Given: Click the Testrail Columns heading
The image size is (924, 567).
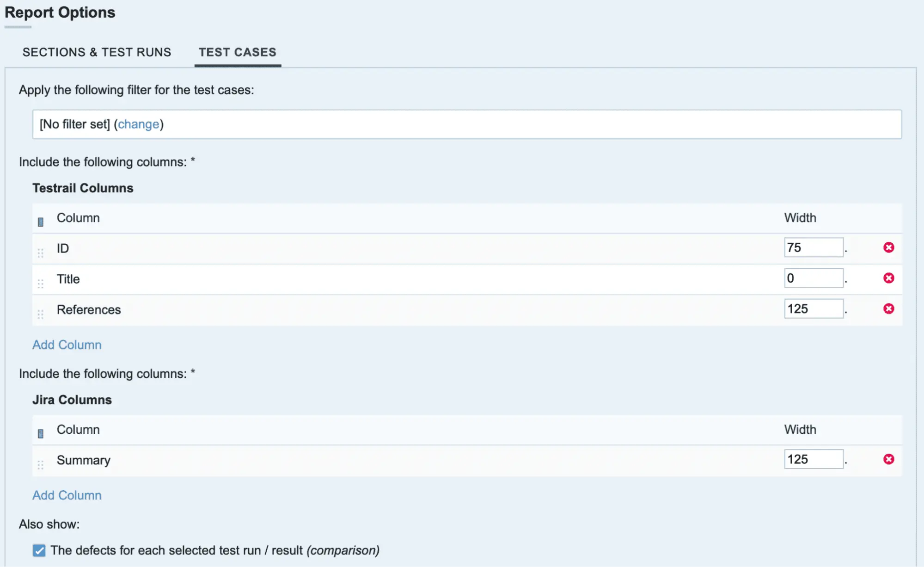Looking at the screenshot, I should tap(83, 188).
